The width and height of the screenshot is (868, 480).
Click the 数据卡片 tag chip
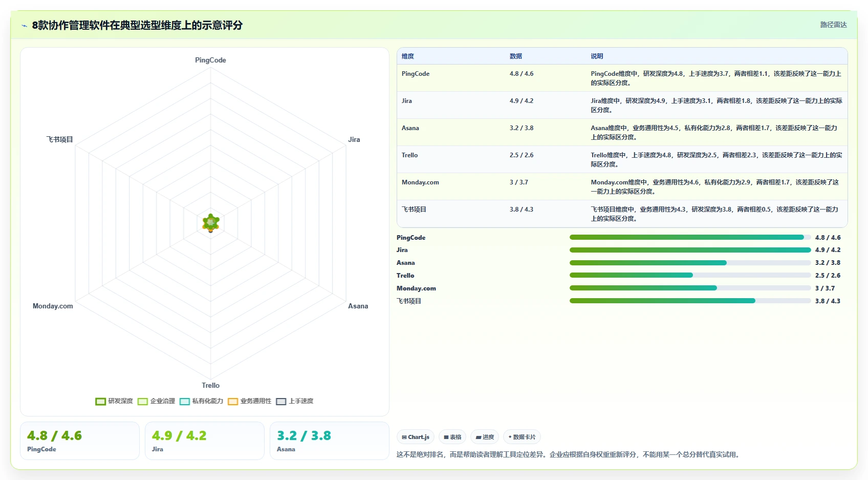tap(522, 437)
